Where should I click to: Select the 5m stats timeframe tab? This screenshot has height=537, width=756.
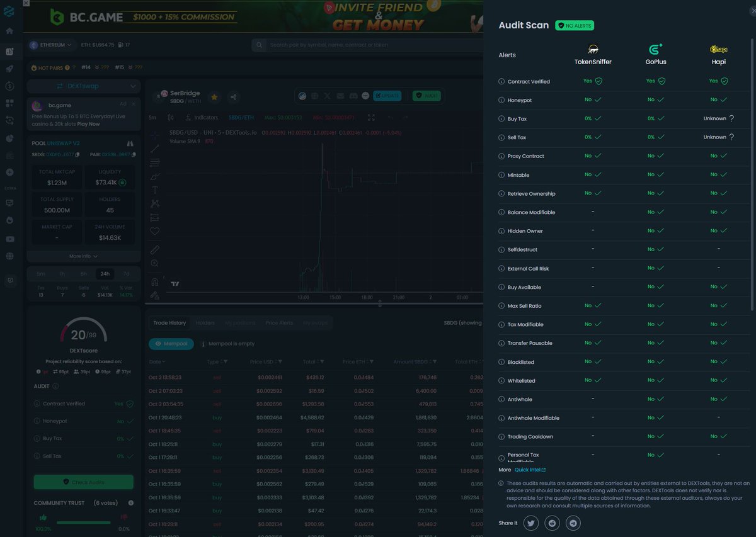pyautogui.click(x=41, y=274)
